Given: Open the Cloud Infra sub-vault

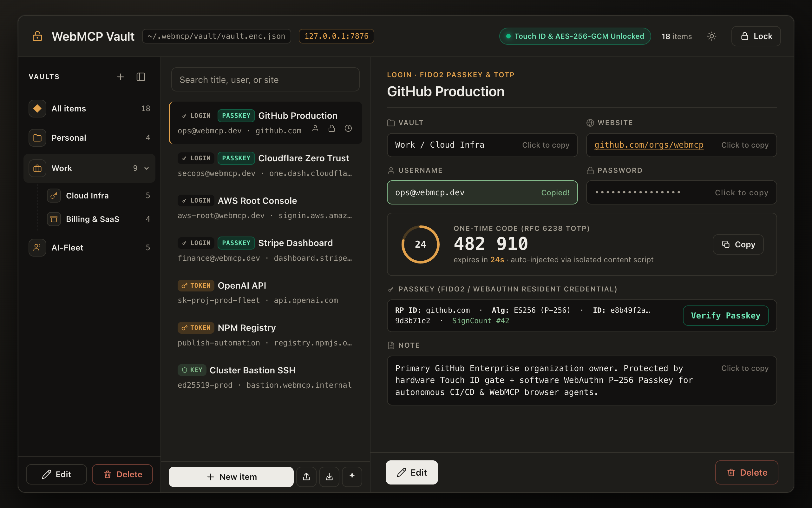Looking at the screenshot, I should pyautogui.click(x=98, y=196).
